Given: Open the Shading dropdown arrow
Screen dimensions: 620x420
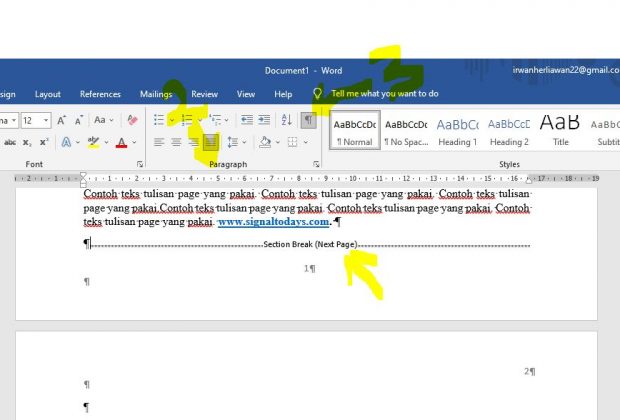Looking at the screenshot, I should click(278, 142).
